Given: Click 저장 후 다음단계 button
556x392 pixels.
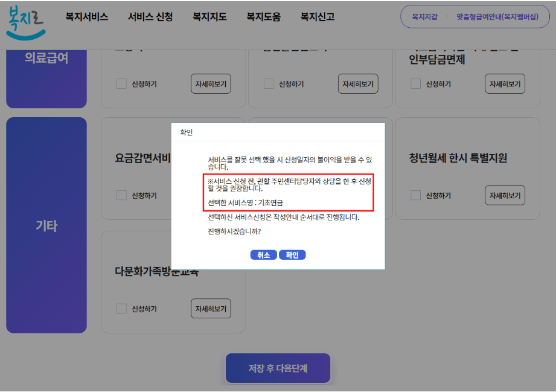Looking at the screenshot, I should click(278, 368).
